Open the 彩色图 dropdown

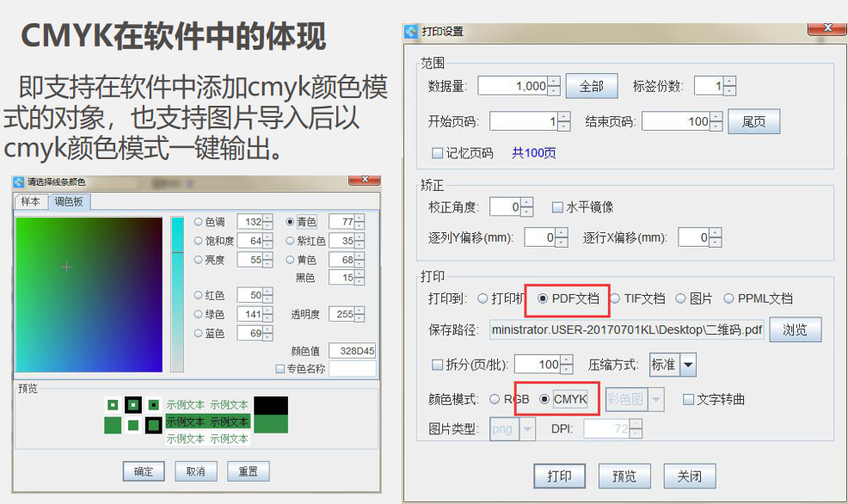655,399
